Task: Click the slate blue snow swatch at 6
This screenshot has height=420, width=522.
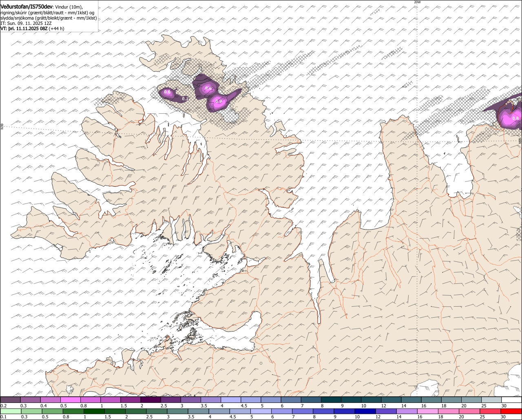Action: click(291, 400)
